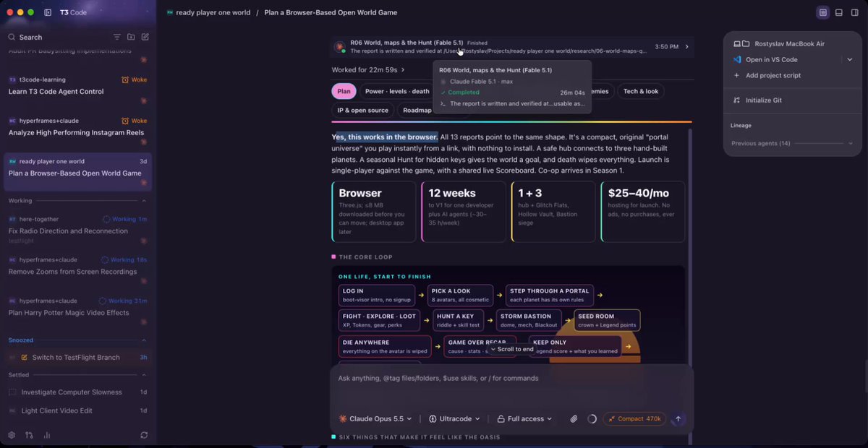
Task: Click Scroll to end button
Action: click(511, 349)
